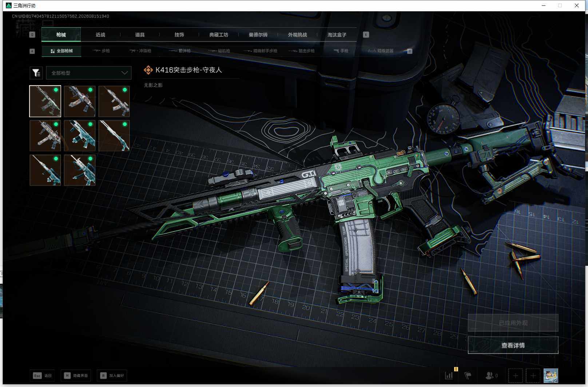Click the orange quality icon beside the skin name
This screenshot has width=588, height=387.
[148, 70]
